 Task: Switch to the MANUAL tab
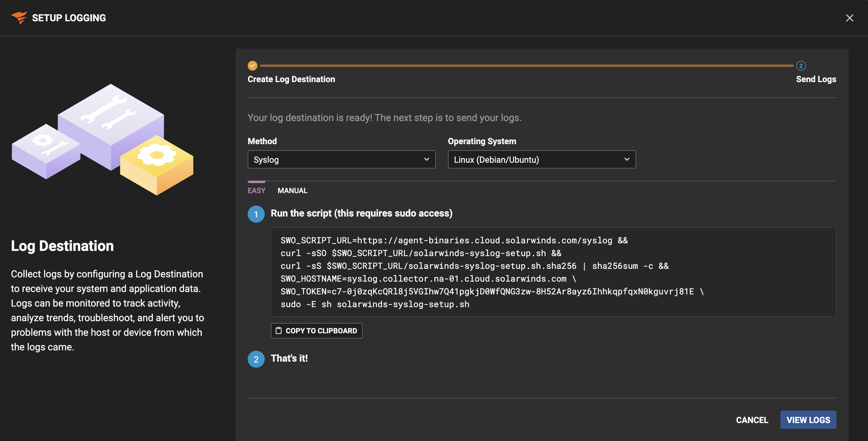pyautogui.click(x=292, y=190)
